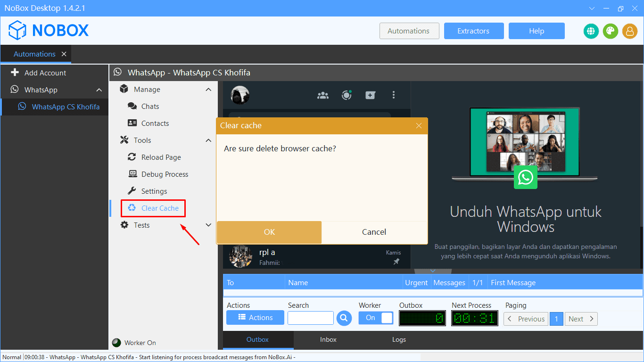Collapse the WhatsApp account list

99,90
